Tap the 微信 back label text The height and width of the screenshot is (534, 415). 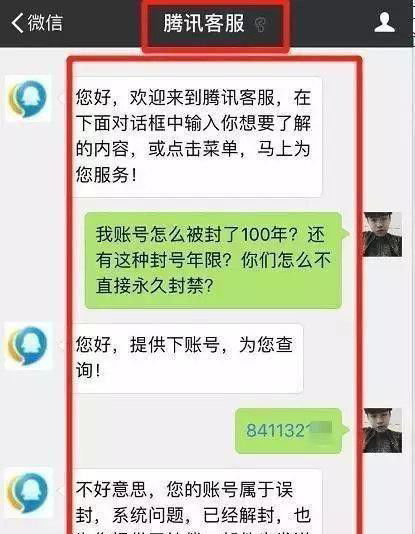coord(45,23)
